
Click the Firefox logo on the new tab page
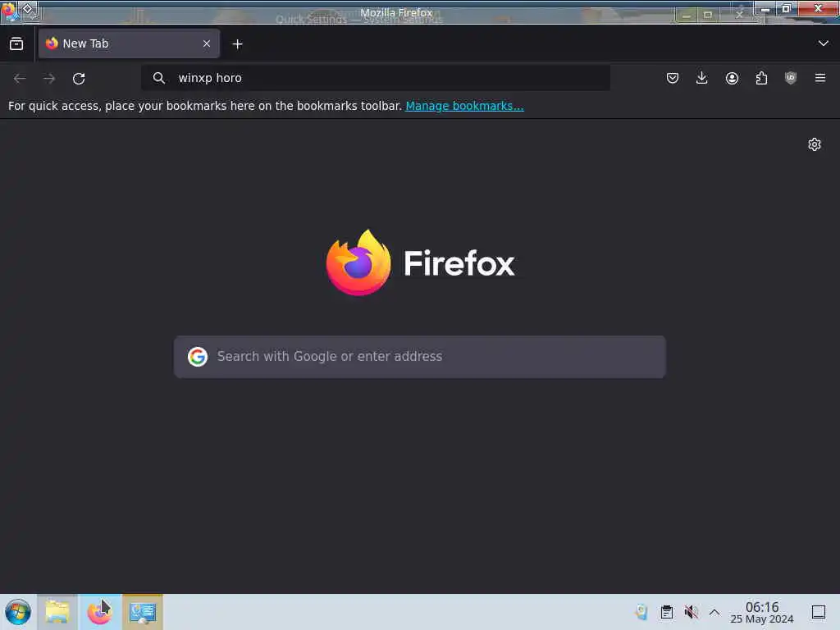coord(420,262)
